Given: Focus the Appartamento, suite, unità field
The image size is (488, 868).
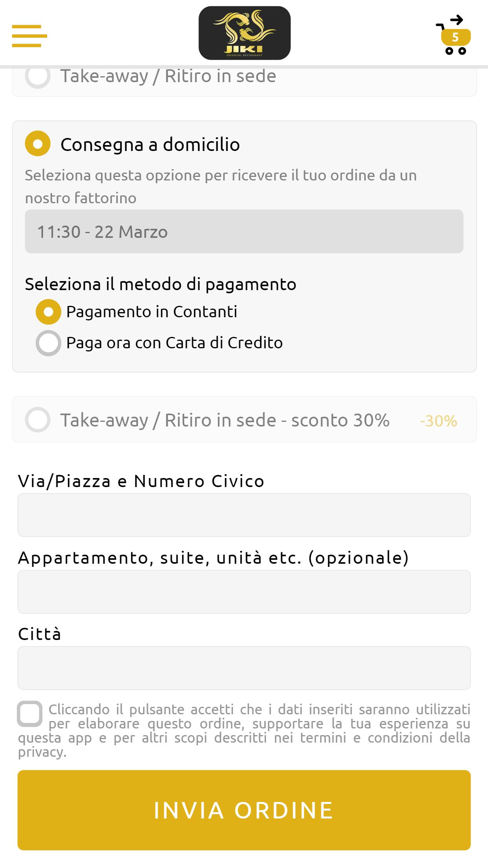Looking at the screenshot, I should [x=244, y=592].
